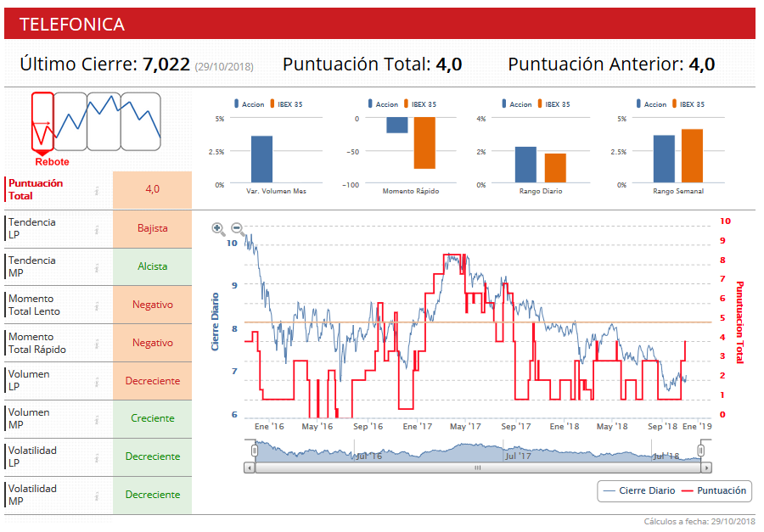Click left navigator range handle
The height and width of the screenshot is (532, 764).
255,451
